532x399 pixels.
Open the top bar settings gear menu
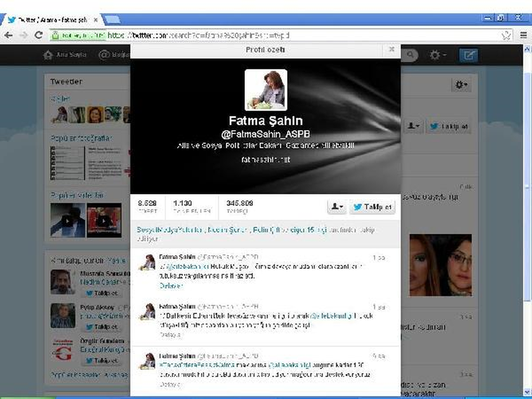438,55
